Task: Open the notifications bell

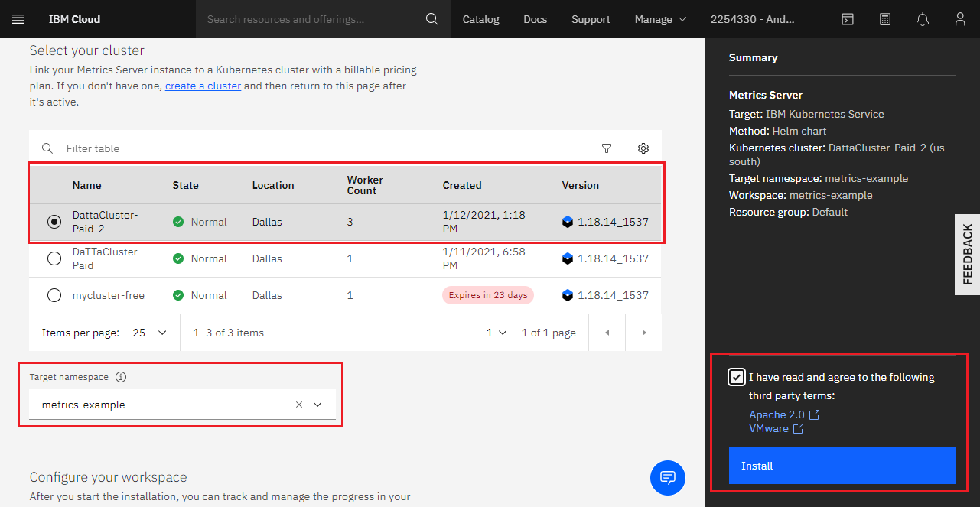Action: tap(922, 19)
